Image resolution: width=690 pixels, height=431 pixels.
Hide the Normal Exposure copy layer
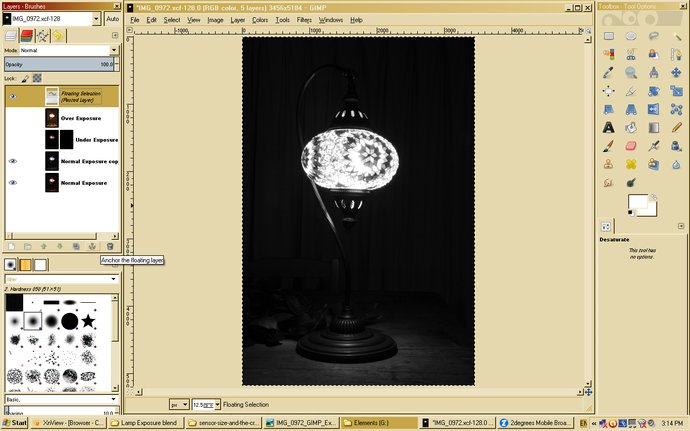(x=13, y=161)
